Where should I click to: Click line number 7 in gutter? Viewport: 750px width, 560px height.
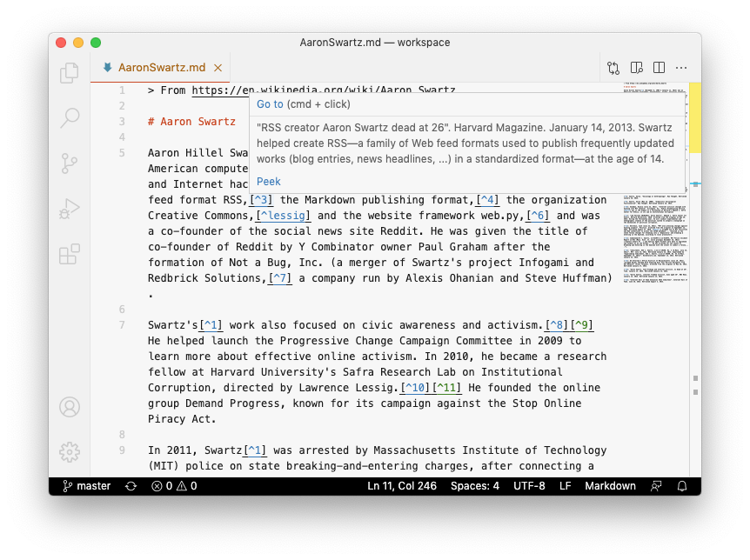coord(122,325)
